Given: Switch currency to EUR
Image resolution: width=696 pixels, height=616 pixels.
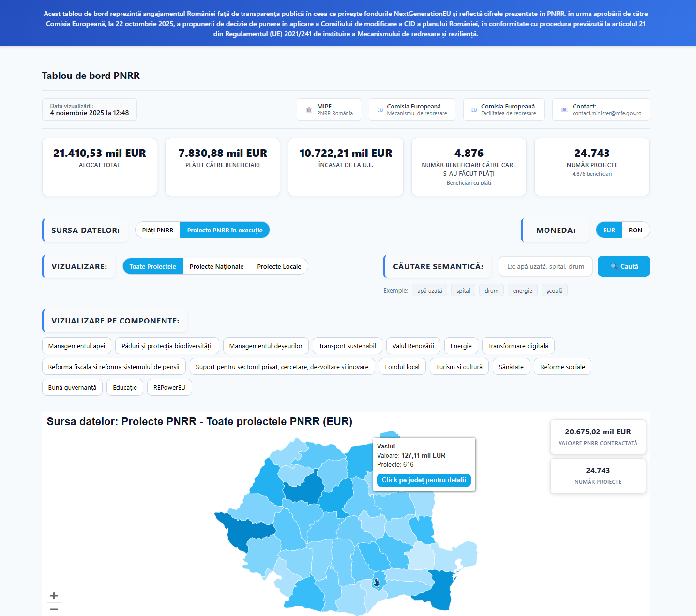Looking at the screenshot, I should 609,230.
